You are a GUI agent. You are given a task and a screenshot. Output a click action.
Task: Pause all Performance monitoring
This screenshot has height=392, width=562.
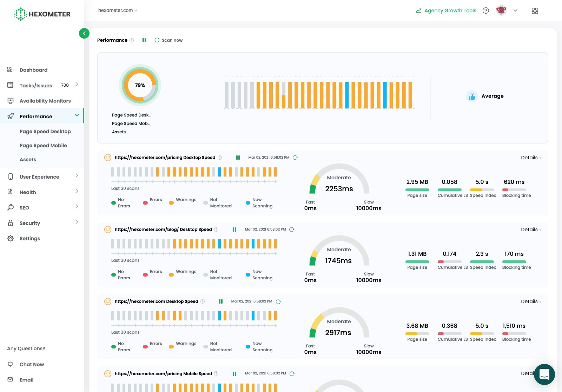pos(144,40)
